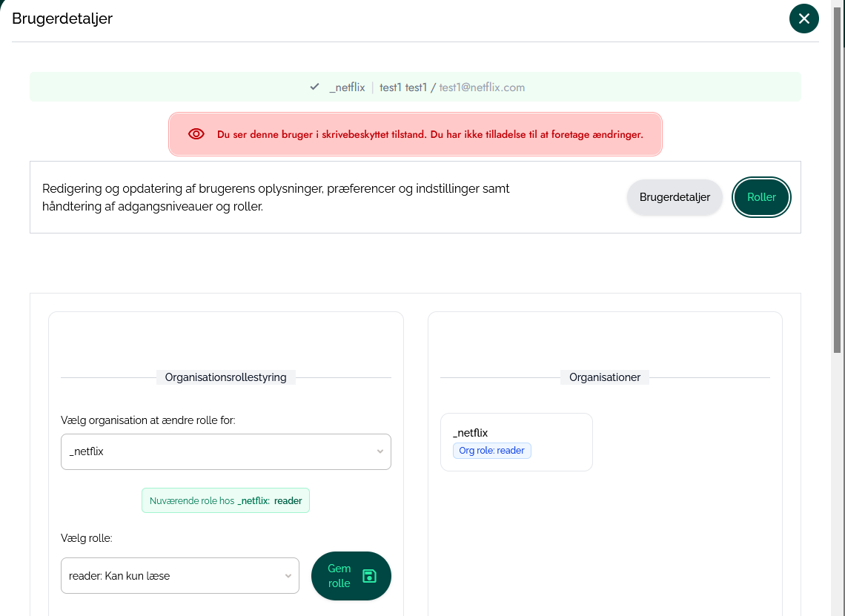
Task: Click the green user info bar
Action: (x=415, y=87)
